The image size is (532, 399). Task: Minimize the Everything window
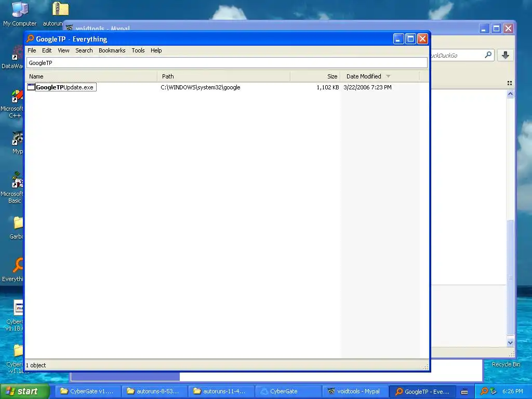pos(398,39)
